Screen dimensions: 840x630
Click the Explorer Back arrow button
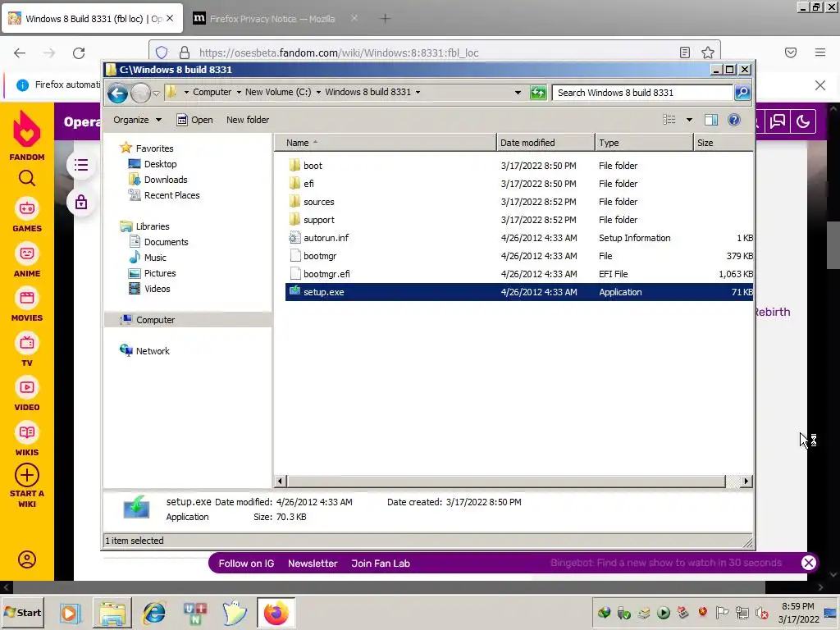click(117, 94)
